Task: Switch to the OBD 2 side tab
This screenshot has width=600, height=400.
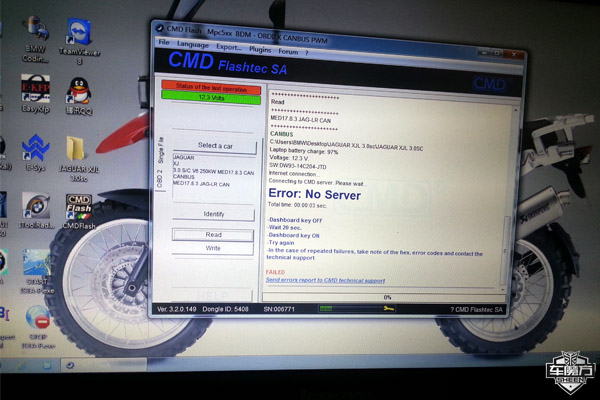Action: (160, 178)
